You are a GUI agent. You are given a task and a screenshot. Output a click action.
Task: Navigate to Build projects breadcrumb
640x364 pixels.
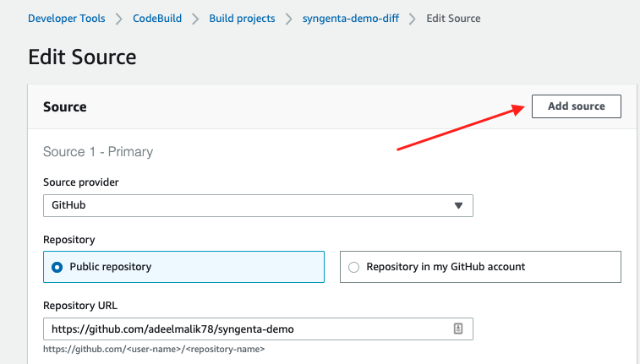coord(242,19)
